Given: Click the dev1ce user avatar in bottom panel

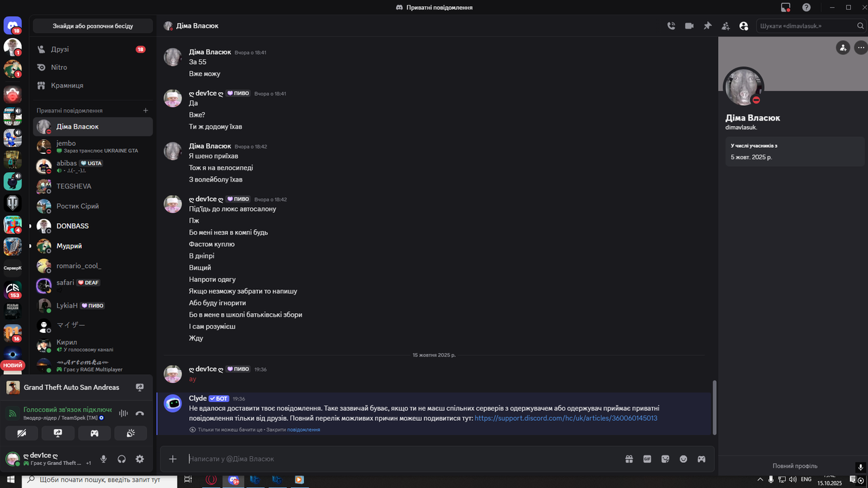Looking at the screenshot, I should pos(12,459).
